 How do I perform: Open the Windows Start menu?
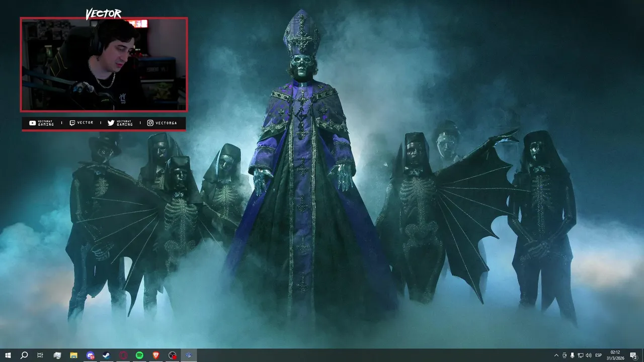[x=8, y=355]
